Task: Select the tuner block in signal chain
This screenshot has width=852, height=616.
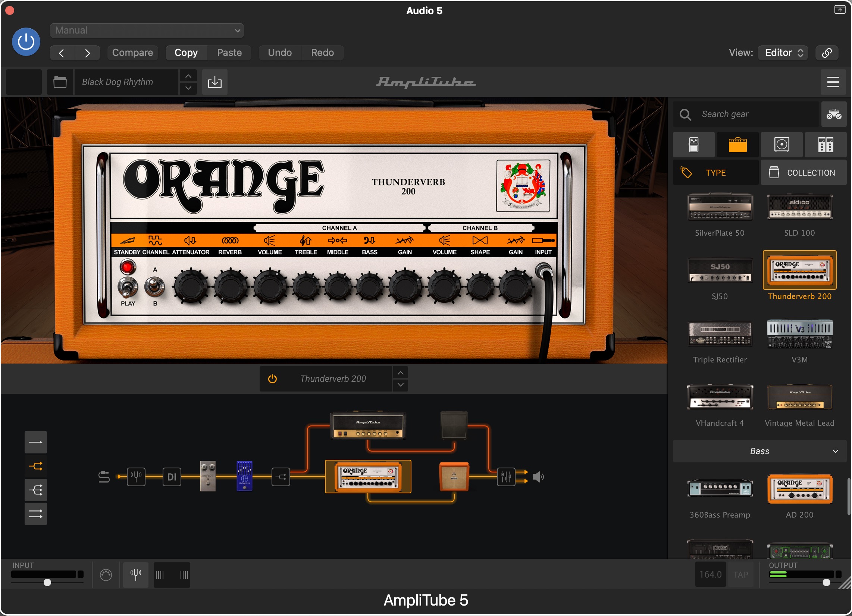Action: click(136, 477)
